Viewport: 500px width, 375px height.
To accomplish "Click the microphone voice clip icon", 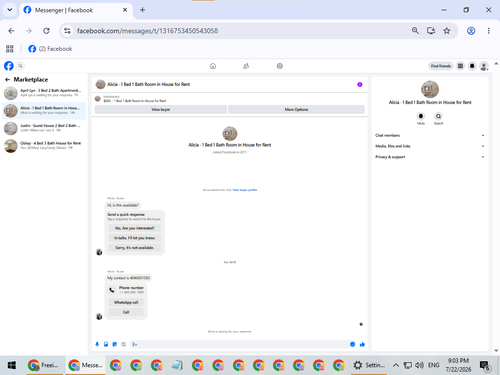I will (97, 344).
